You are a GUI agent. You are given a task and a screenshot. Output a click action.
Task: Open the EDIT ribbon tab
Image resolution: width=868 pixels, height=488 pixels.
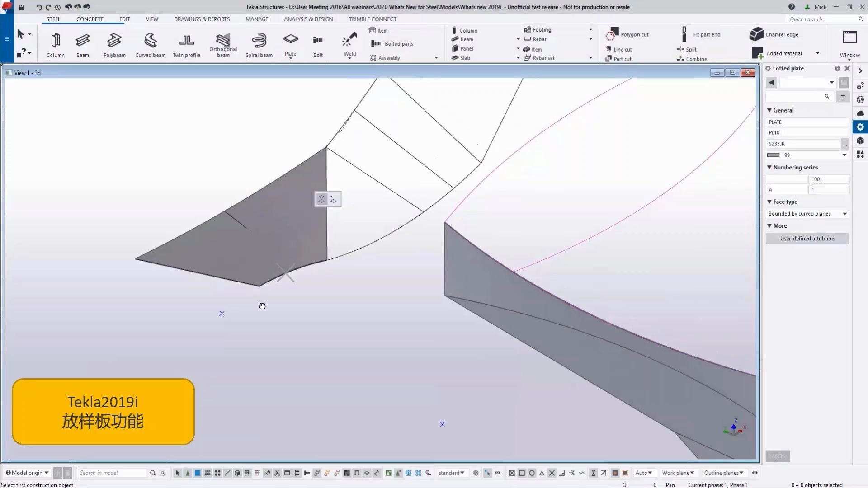(125, 19)
